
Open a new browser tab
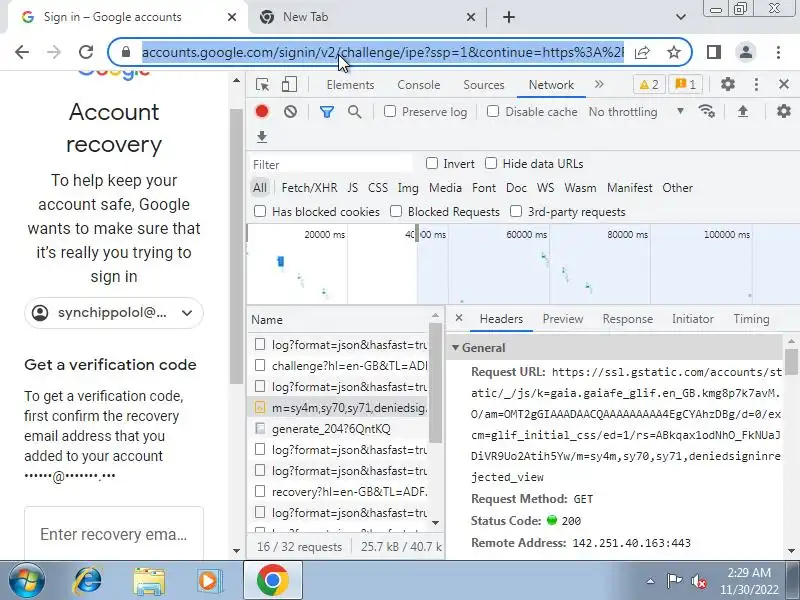click(x=509, y=17)
